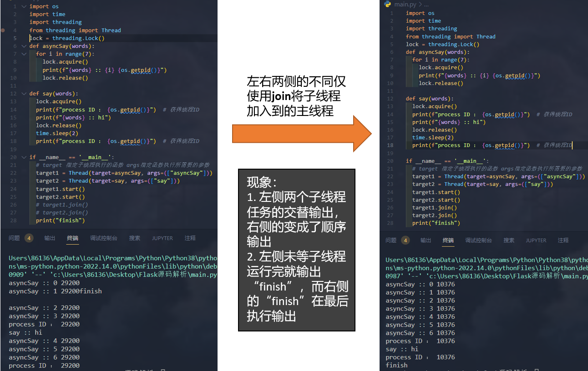The width and height of the screenshot is (588, 371).
Task: Click the problems count badge 4 in right panel
Action: 405,240
